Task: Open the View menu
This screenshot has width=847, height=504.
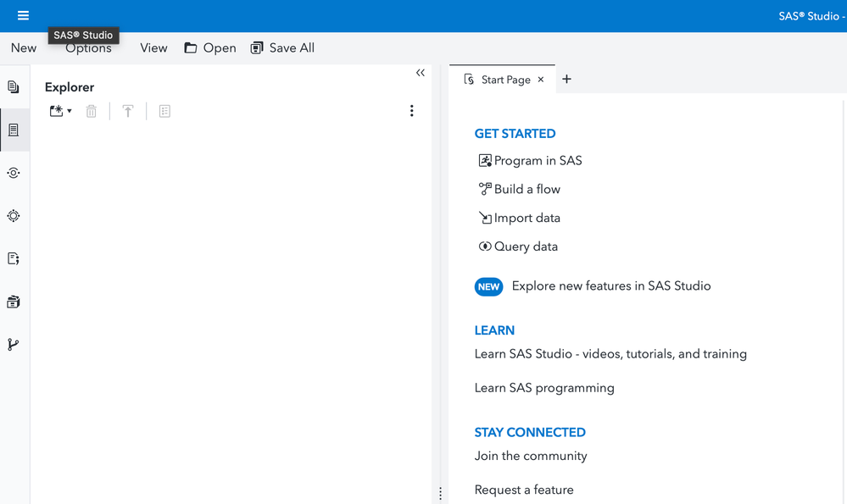Action: (153, 48)
